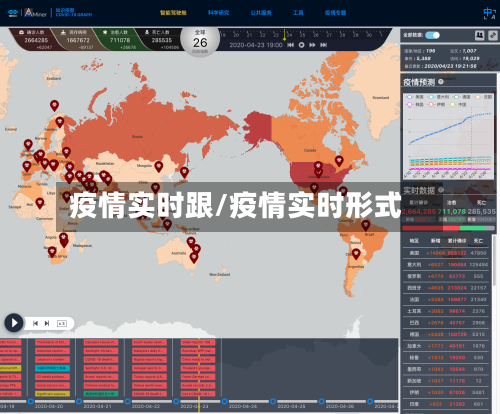The image size is (500, 414).
Task: Toggle the red 伊朗 series in the chart legend
Action: (437, 104)
